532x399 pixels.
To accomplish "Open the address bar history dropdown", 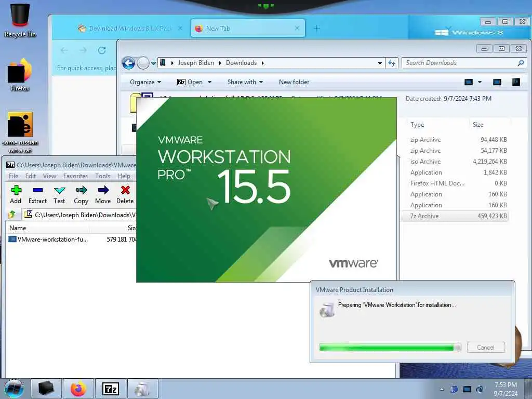I will [380, 63].
